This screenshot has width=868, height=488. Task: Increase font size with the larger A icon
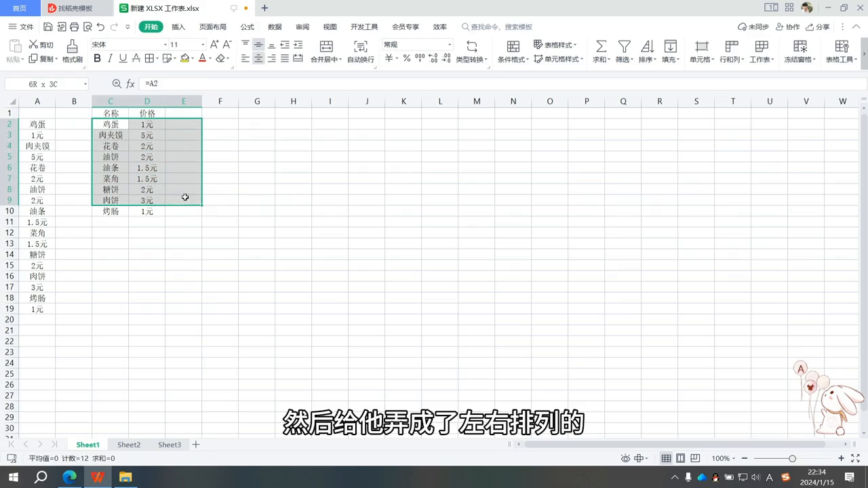click(x=214, y=45)
